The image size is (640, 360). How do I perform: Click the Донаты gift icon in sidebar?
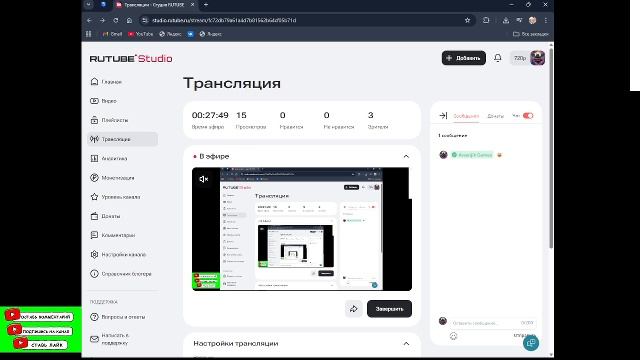click(94, 216)
